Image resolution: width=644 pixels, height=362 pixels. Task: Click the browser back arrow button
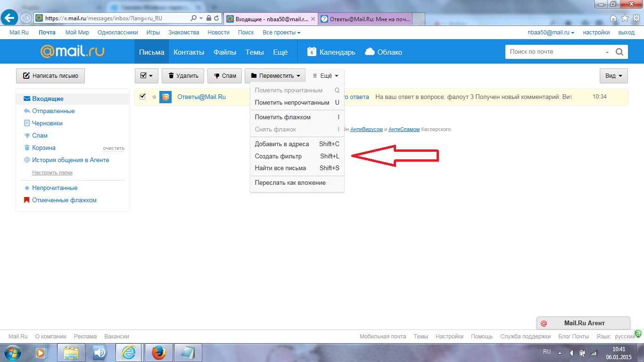(x=10, y=18)
